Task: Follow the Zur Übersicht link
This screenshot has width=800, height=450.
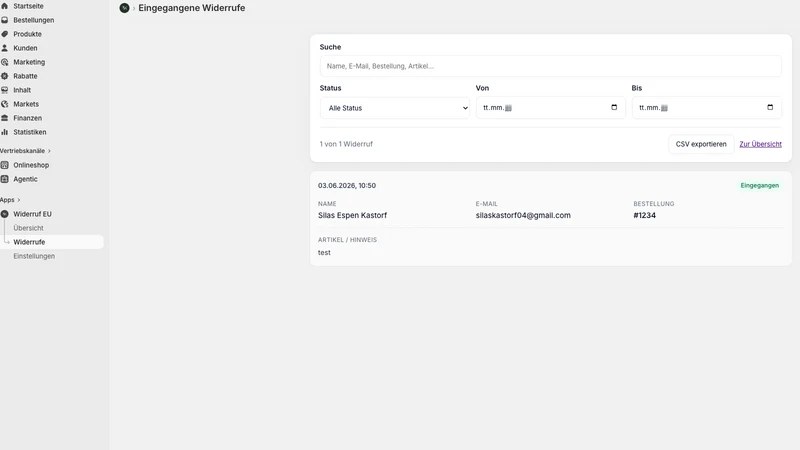Action: 760,144
